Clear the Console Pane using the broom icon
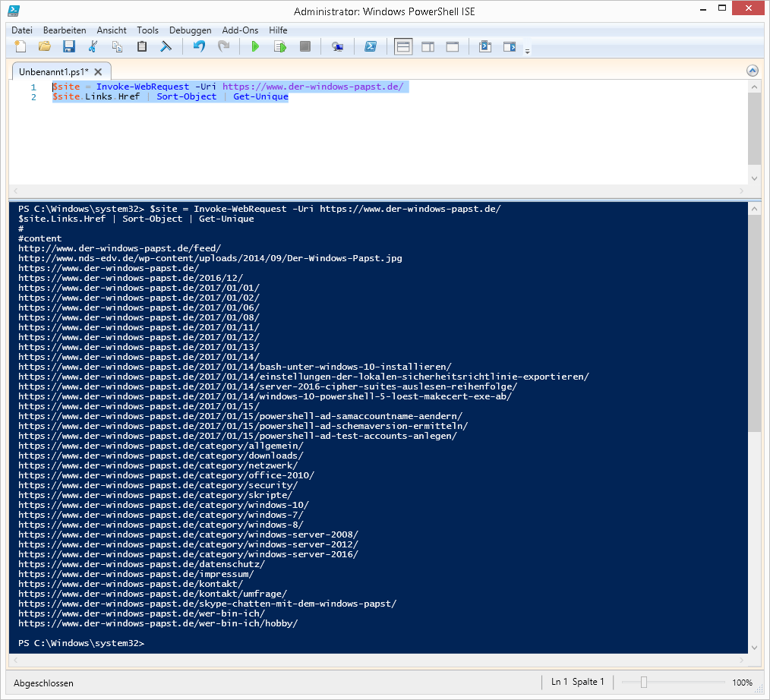 [x=165, y=46]
